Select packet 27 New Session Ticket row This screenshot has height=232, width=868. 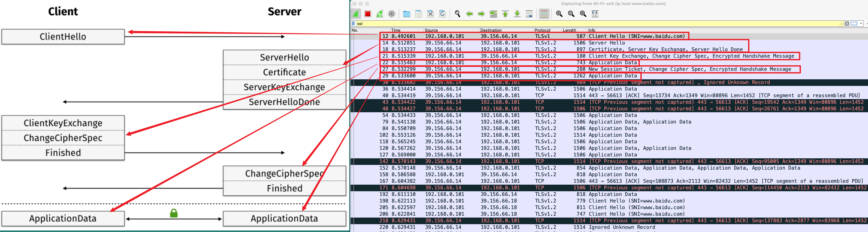pos(609,69)
